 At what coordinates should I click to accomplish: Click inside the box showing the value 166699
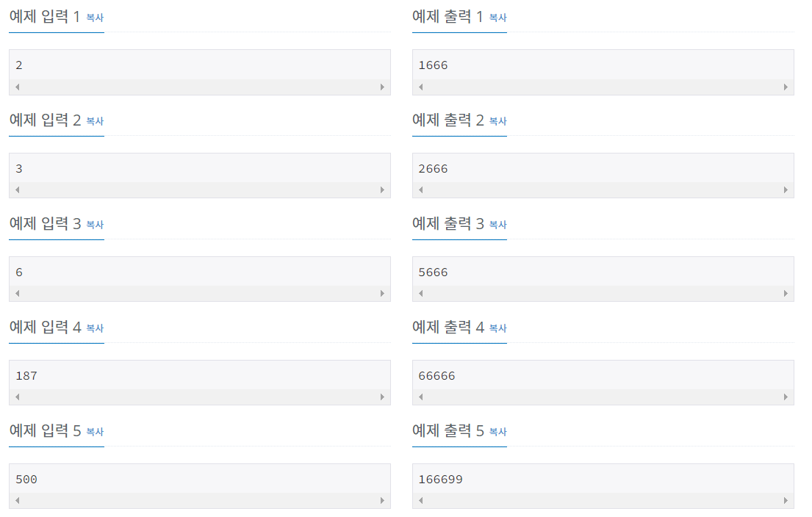pyautogui.click(x=603, y=479)
